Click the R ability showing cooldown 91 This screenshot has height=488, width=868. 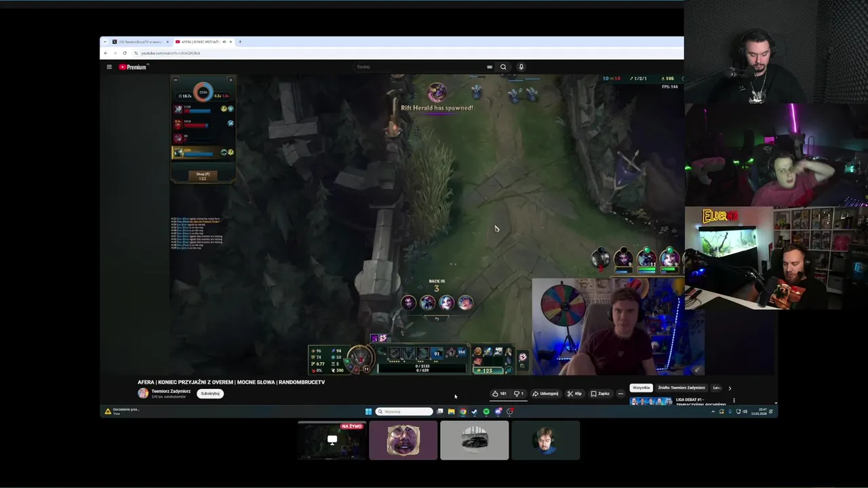pyautogui.click(x=437, y=353)
